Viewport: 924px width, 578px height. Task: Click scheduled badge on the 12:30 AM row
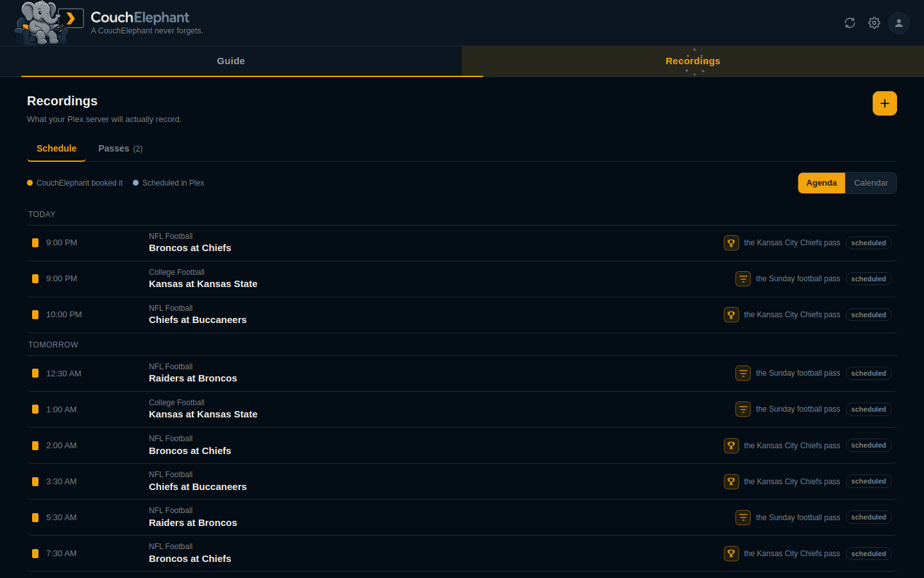(869, 373)
